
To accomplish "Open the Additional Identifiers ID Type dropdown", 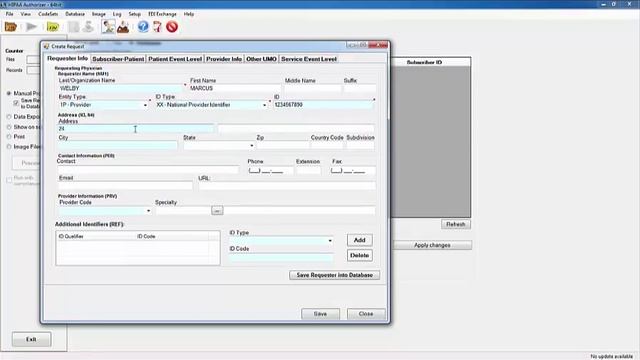I will [x=330, y=241].
